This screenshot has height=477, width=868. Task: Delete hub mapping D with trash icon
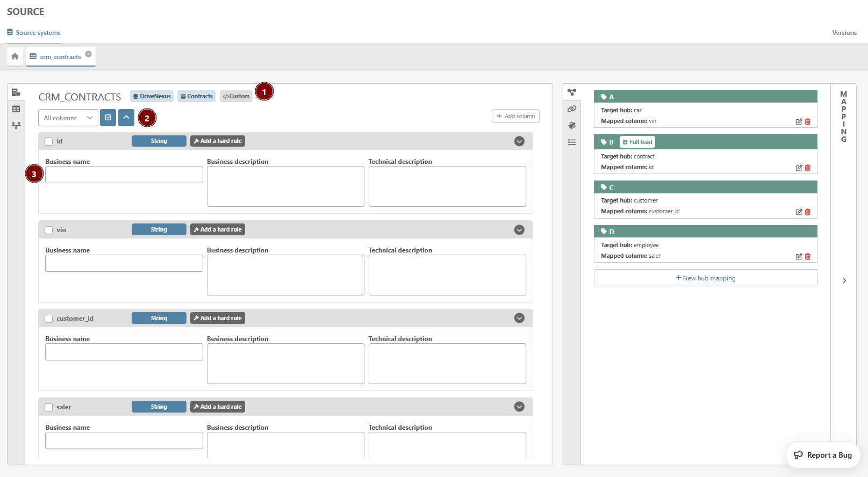tap(808, 257)
